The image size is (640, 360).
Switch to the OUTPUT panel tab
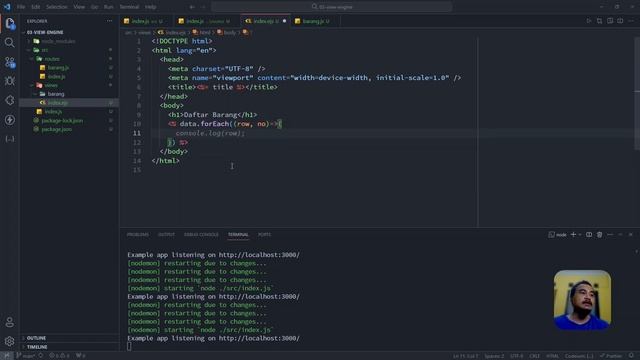[166, 235]
